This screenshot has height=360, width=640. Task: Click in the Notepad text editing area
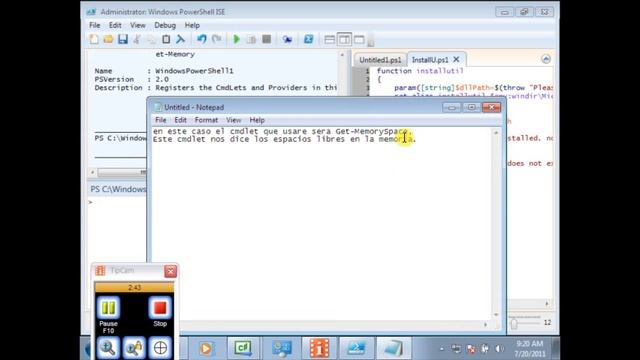322,224
